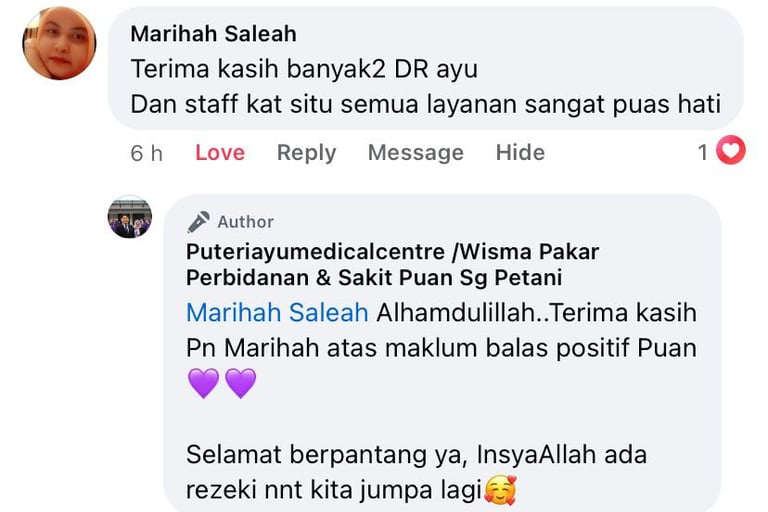The image size is (768, 512).
Task: Click the Author label text
Action: point(245,222)
